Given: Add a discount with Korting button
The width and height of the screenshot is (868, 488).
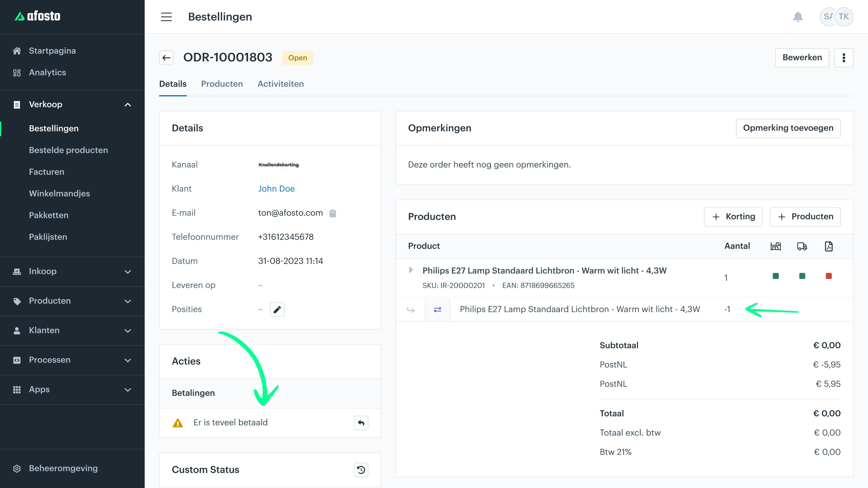Looking at the screenshot, I should coord(733,216).
